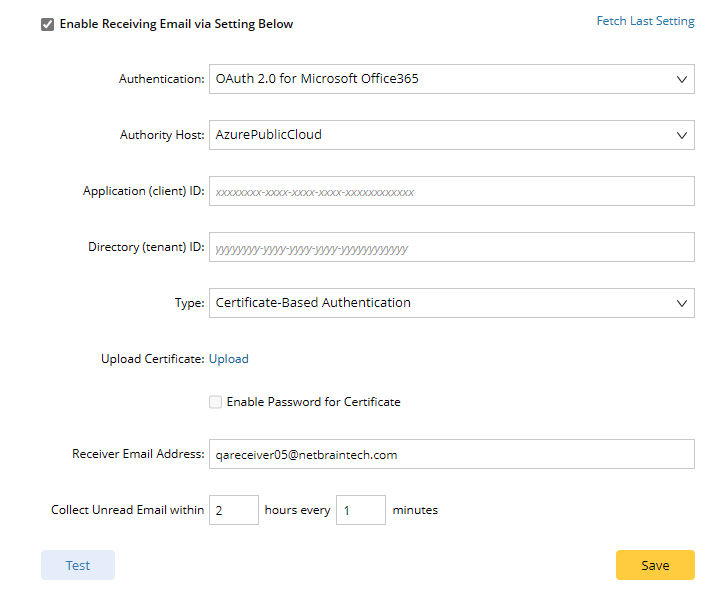Toggle Enable Receiving Email checkbox
717x597 pixels.
47,24
